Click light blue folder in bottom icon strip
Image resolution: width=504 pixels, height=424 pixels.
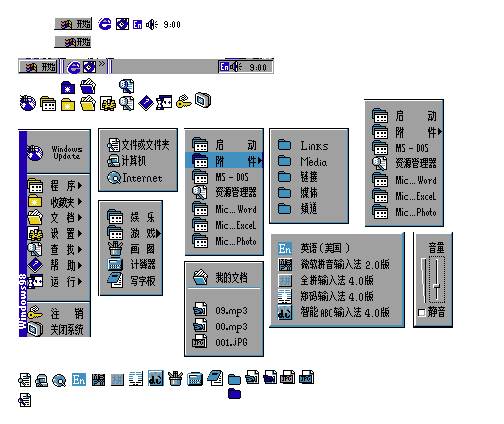pos(235,379)
